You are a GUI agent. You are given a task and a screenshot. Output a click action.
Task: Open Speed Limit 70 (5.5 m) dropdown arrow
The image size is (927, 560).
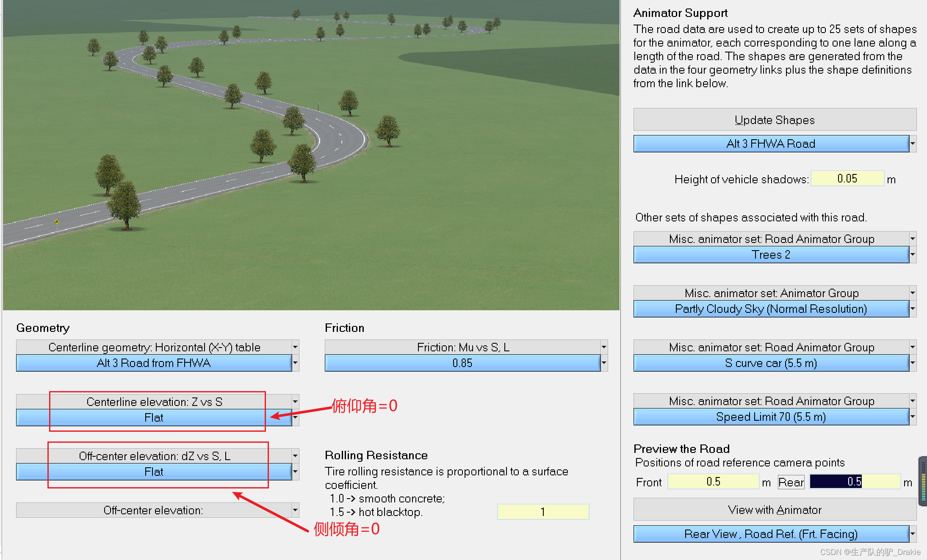[913, 417]
